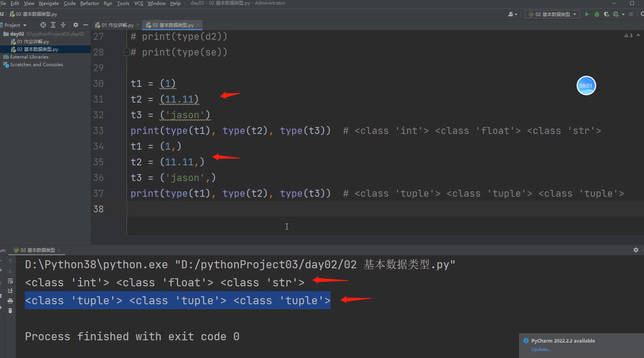Click the highlighted tuple output line in console

(178, 300)
